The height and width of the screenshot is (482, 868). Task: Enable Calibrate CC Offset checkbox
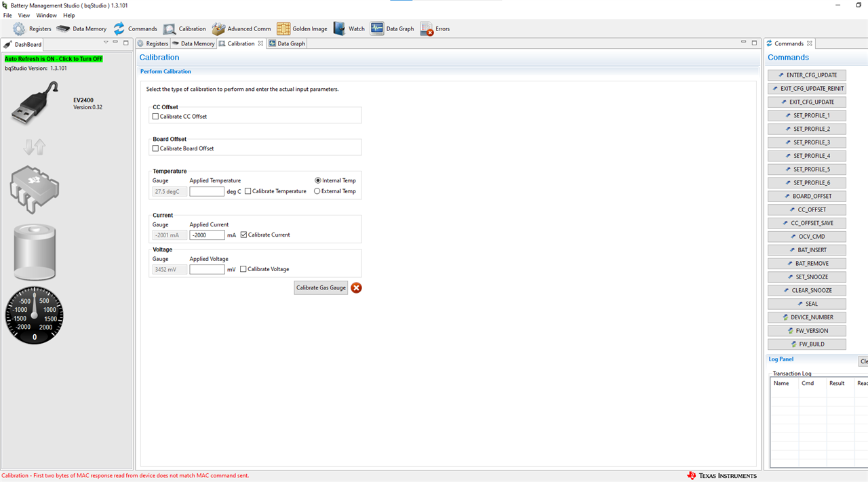pyautogui.click(x=155, y=117)
